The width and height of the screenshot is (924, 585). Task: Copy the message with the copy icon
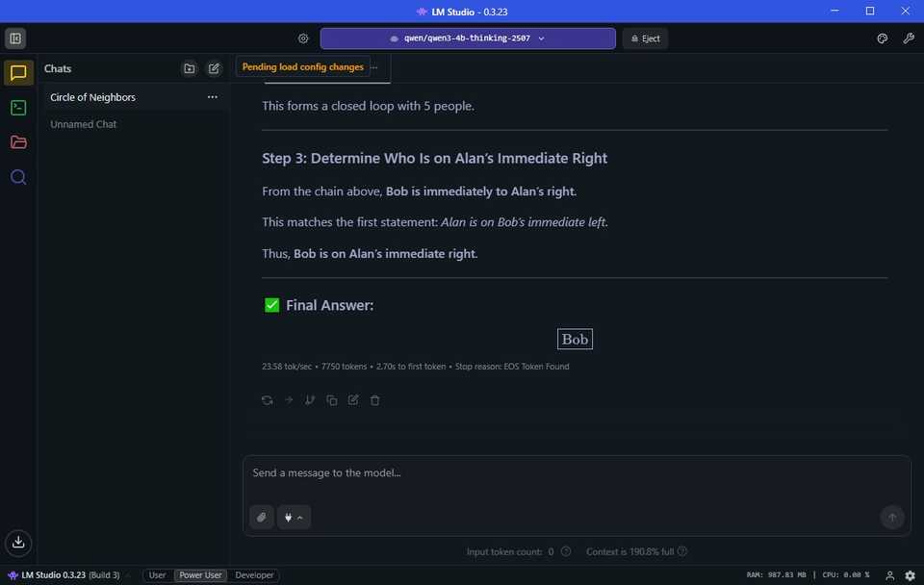click(x=332, y=400)
